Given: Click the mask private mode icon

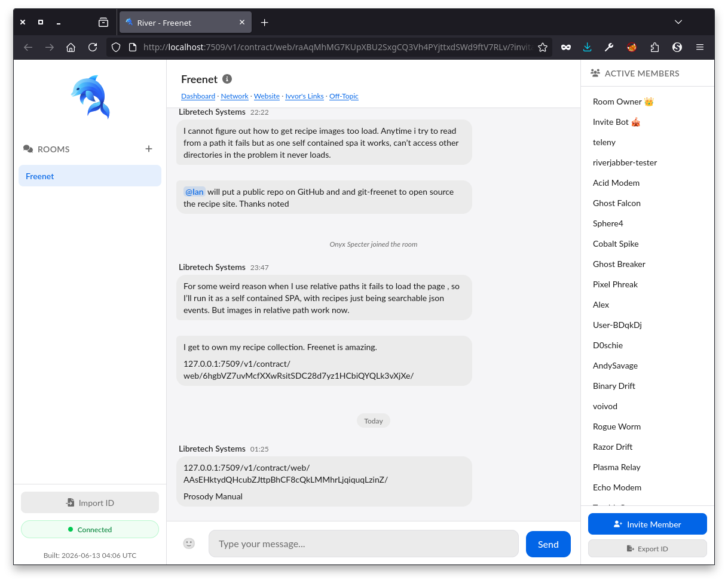Looking at the screenshot, I should click(565, 47).
